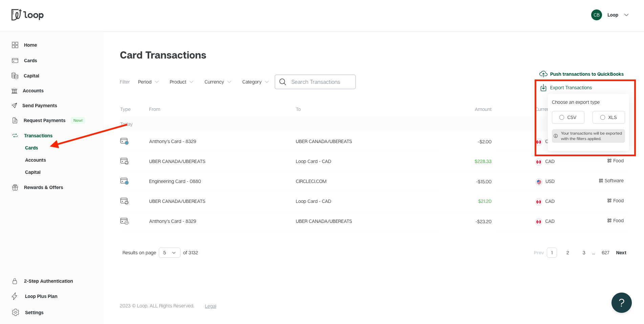Switch to the Capital sidebar section
Image resolution: width=644 pixels, height=324 pixels.
(x=31, y=75)
